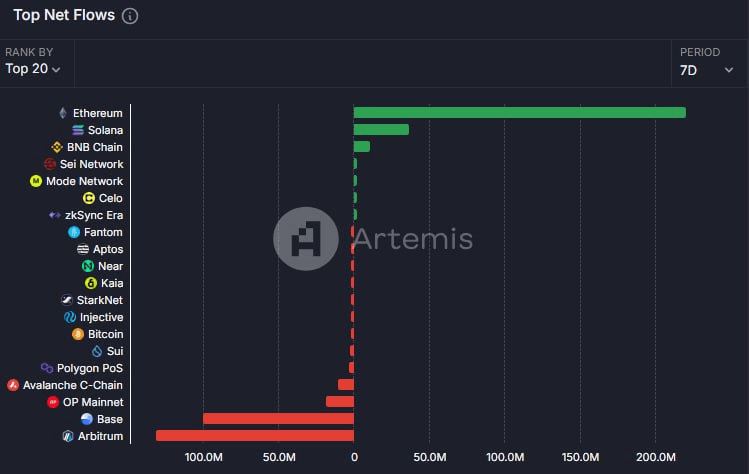The height and width of the screenshot is (474, 749).
Task: Click the Polygon PoS label text
Action: (90, 368)
